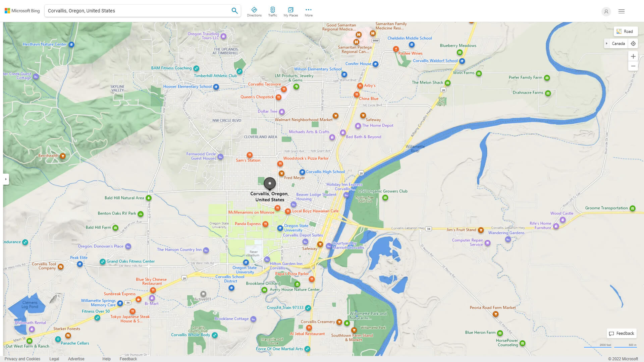Show My Places
The width and height of the screenshot is (644, 362).
pyautogui.click(x=290, y=11)
